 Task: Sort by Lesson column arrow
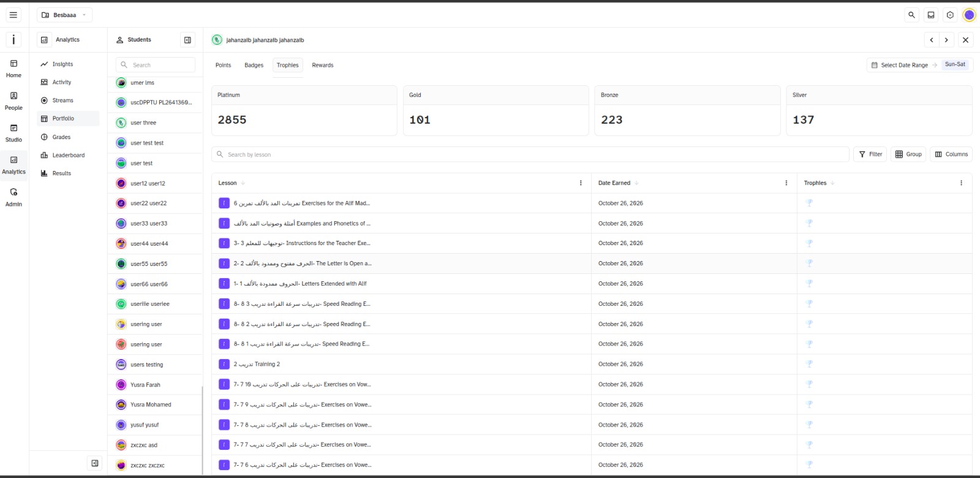pos(243,183)
